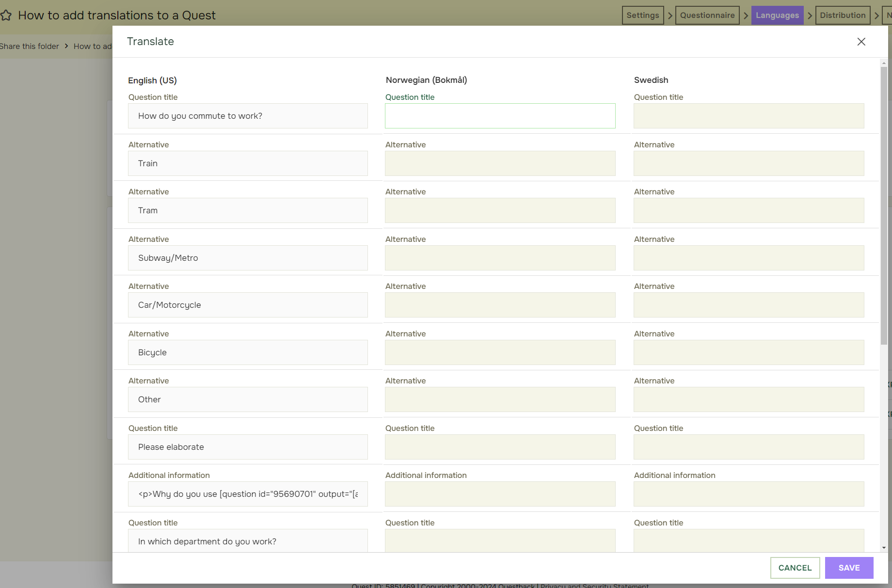The width and height of the screenshot is (892, 588).
Task: Open the Settings step tab
Action: click(x=643, y=15)
